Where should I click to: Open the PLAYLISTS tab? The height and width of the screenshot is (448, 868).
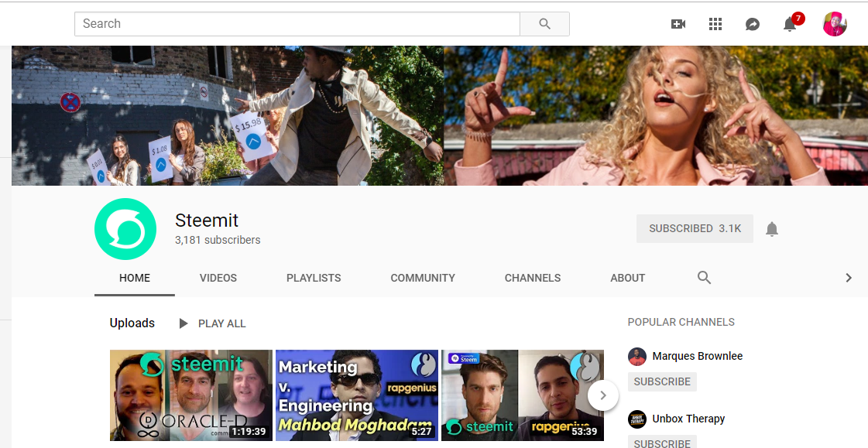314,279
